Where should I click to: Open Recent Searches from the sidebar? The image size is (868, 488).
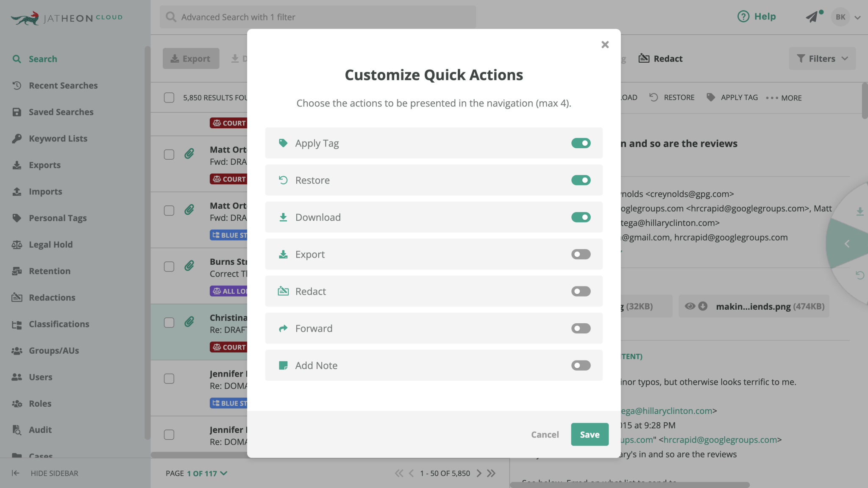tap(63, 86)
